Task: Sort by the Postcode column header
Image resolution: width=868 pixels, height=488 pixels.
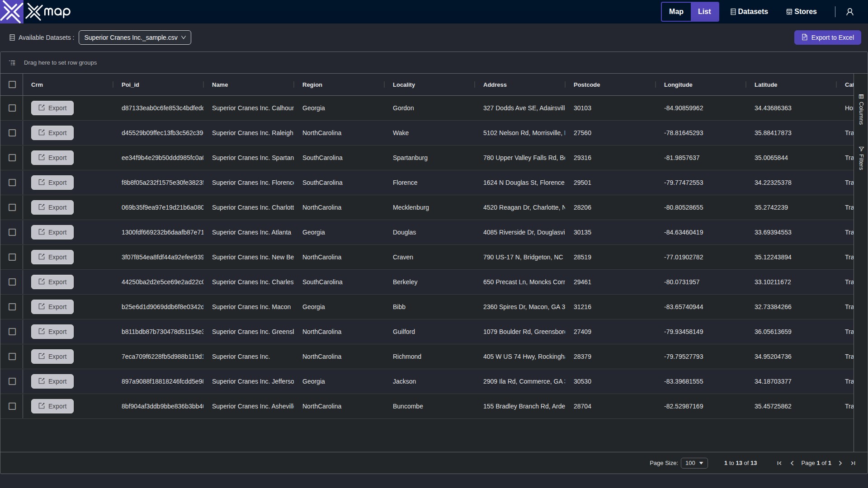Action: coord(587,85)
